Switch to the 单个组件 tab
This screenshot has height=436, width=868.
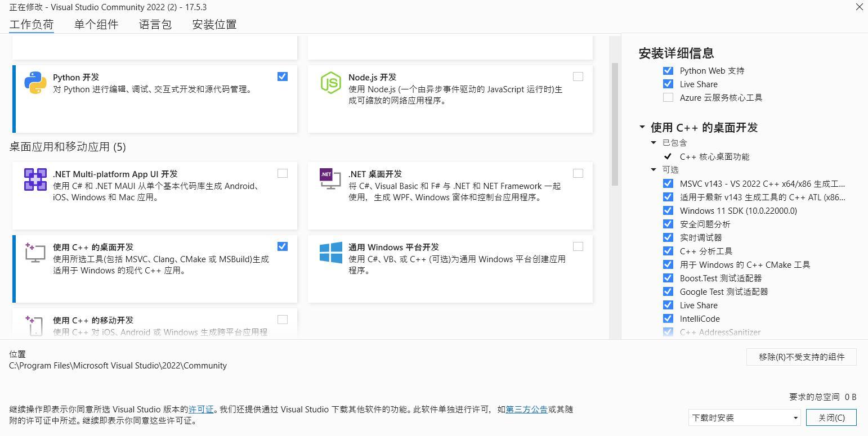(x=96, y=24)
